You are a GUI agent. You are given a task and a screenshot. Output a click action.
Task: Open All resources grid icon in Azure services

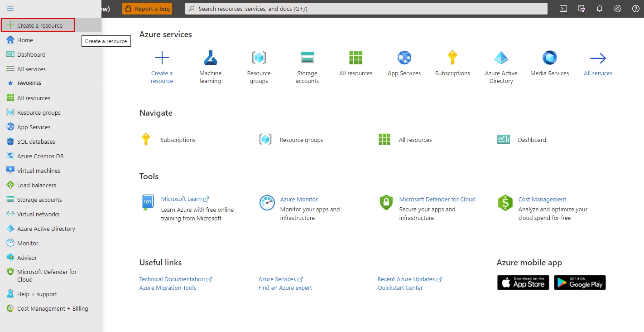pos(356,58)
